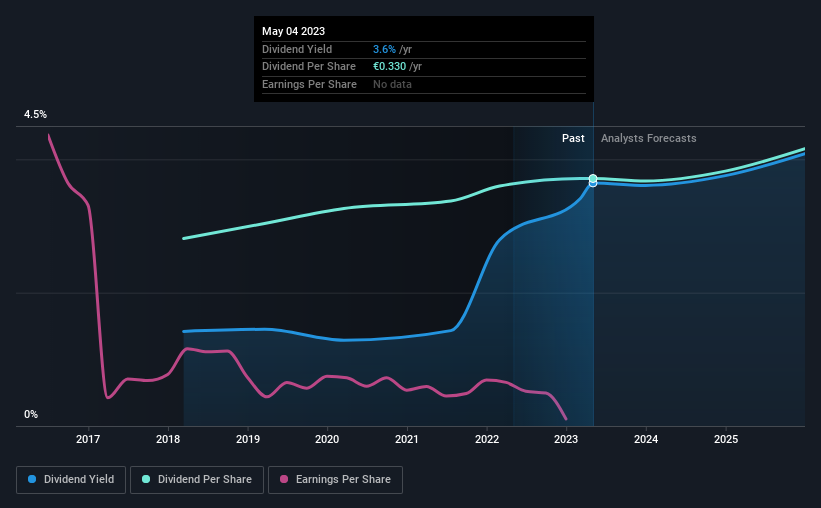Image resolution: width=821 pixels, height=508 pixels.
Task: Toggle the Dividend Per Share legend button
Action: click(197, 480)
